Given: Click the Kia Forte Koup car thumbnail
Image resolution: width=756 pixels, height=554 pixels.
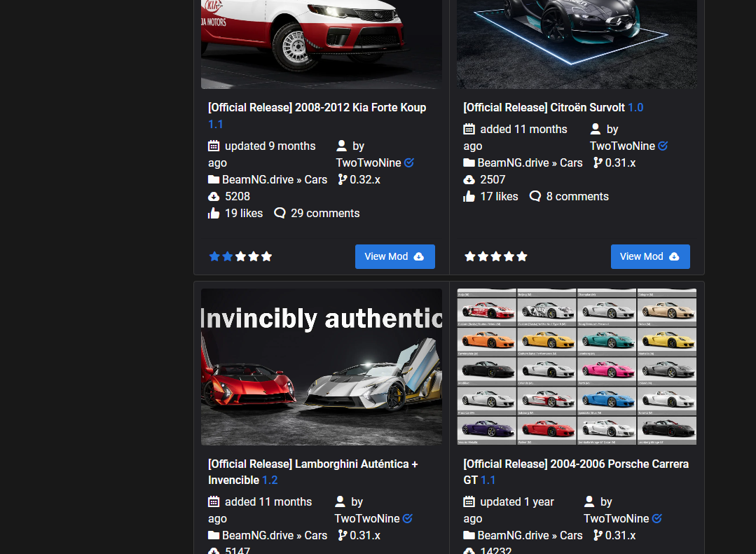Looking at the screenshot, I should click(321, 44).
